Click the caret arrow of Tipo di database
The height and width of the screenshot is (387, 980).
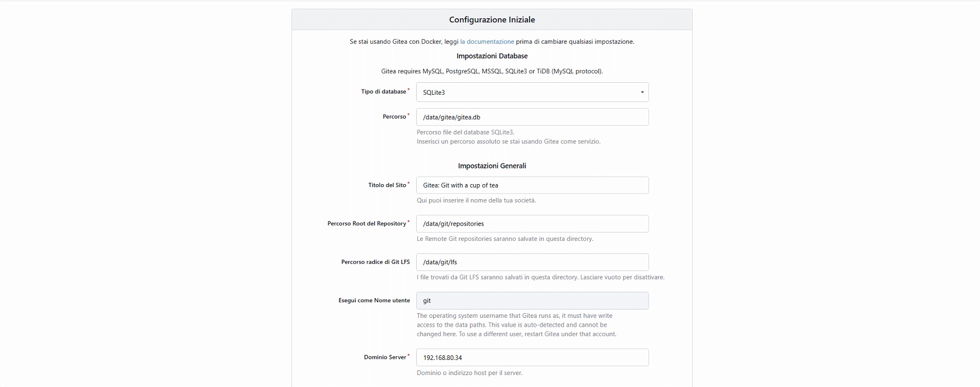click(x=642, y=92)
